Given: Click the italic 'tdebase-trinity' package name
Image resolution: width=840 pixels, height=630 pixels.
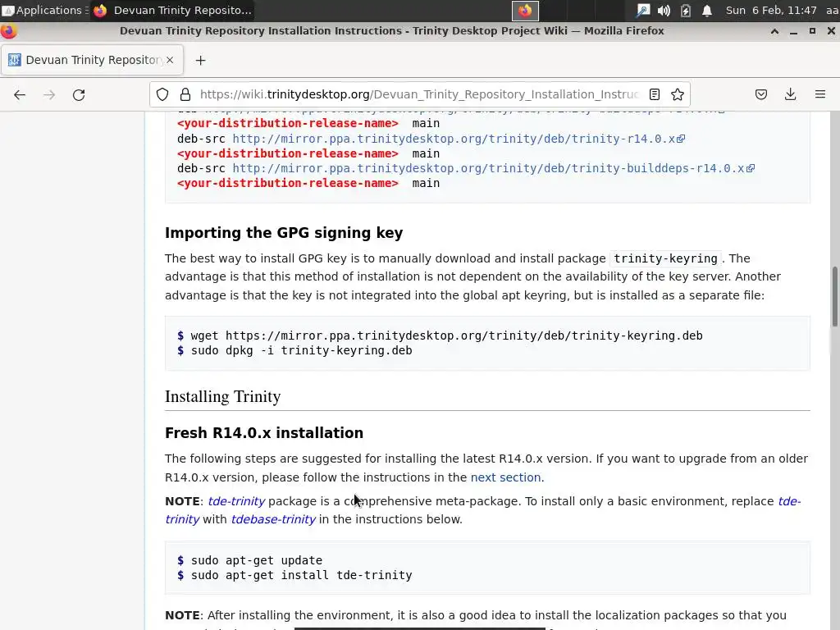Looking at the screenshot, I should click(x=273, y=519).
